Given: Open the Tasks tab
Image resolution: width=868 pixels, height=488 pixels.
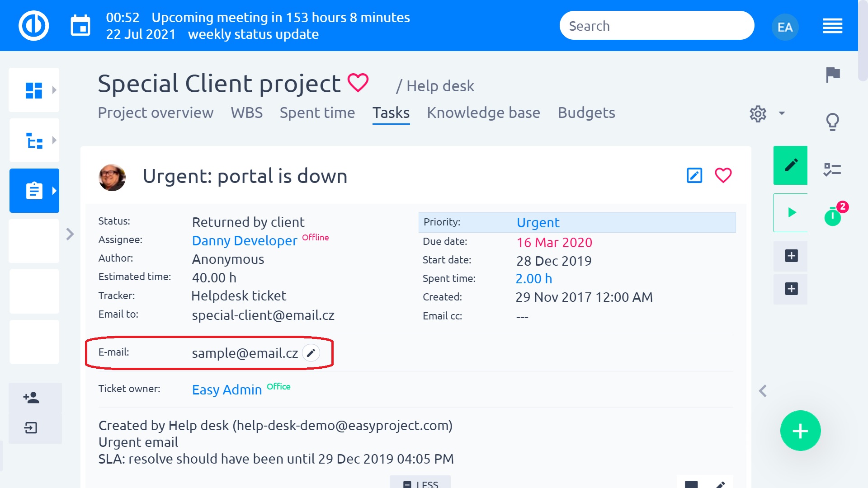Looking at the screenshot, I should pyautogui.click(x=391, y=113).
